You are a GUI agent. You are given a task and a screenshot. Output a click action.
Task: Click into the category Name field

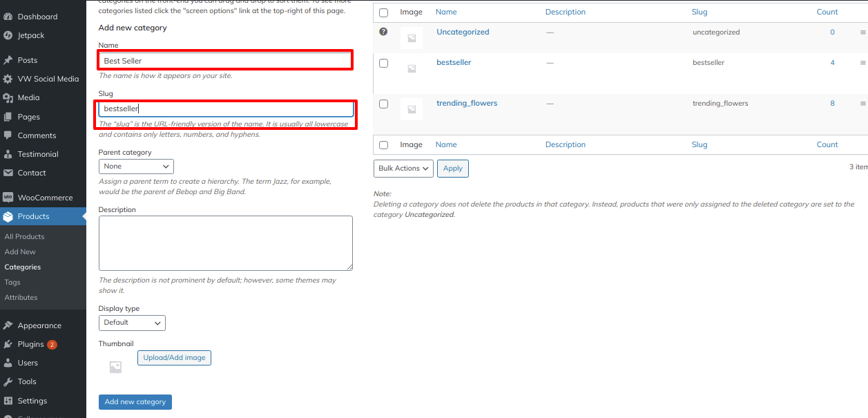tap(226, 61)
